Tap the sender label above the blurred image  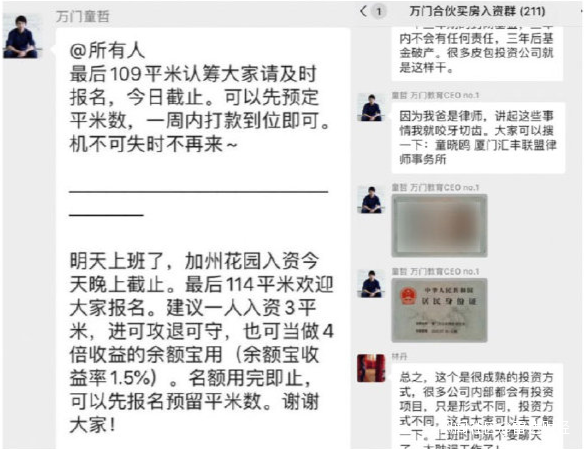tap(435, 188)
